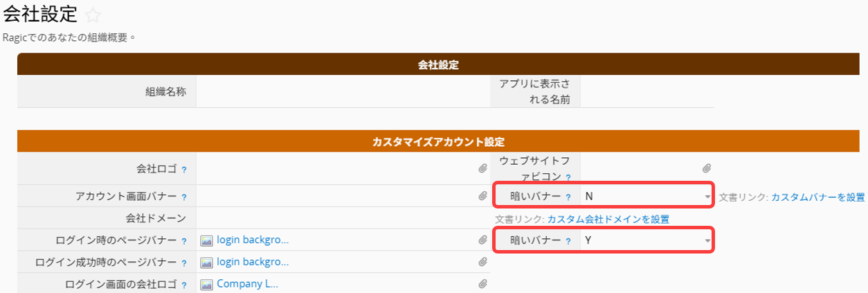Screen dimensions: 868x293
Task: Open help tooltip next to 会社ロゴ
Action: pos(184,170)
